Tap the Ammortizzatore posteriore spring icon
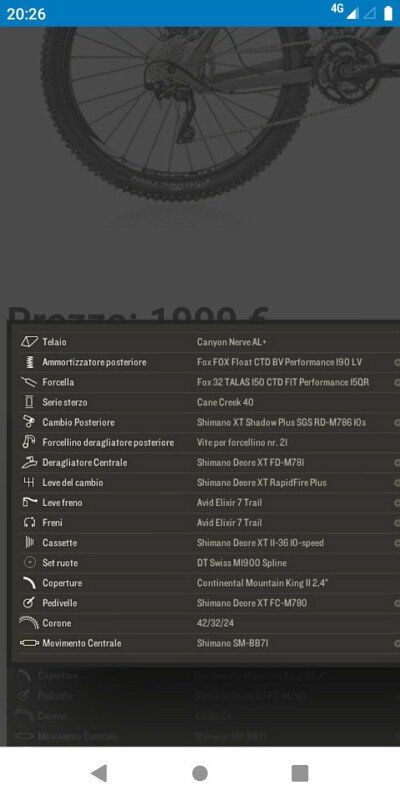 30,362
